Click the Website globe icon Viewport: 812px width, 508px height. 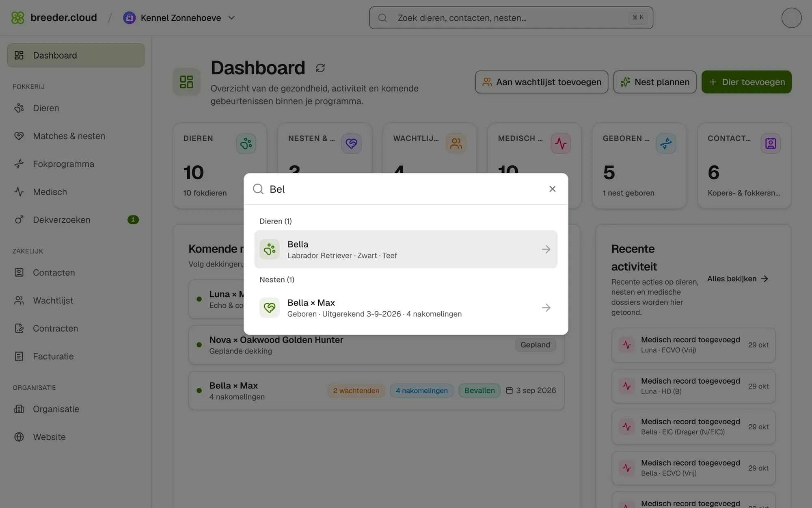tap(19, 437)
